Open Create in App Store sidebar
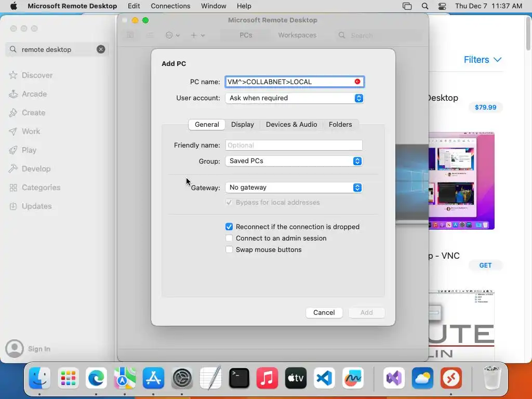 pos(33,113)
